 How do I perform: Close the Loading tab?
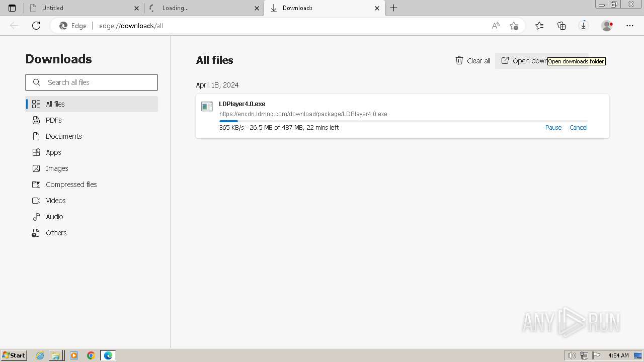257,8
